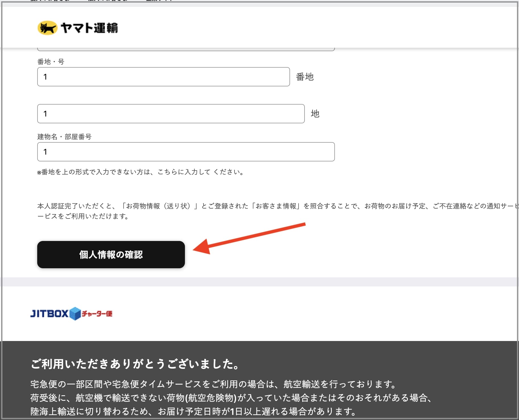This screenshot has height=420, width=519.
Task: Click the Yamato black cat logo icon
Action: point(47,28)
